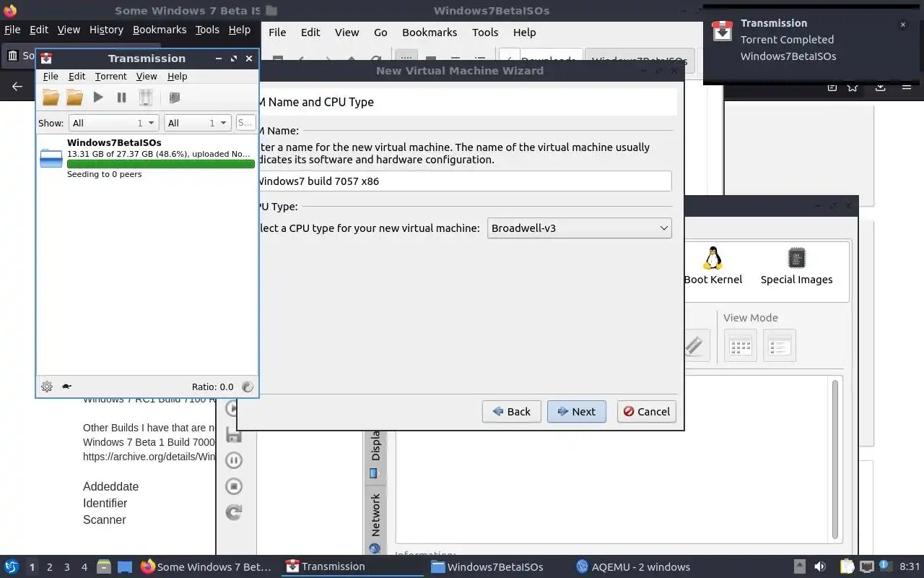Open file manager Go menu

(380, 33)
